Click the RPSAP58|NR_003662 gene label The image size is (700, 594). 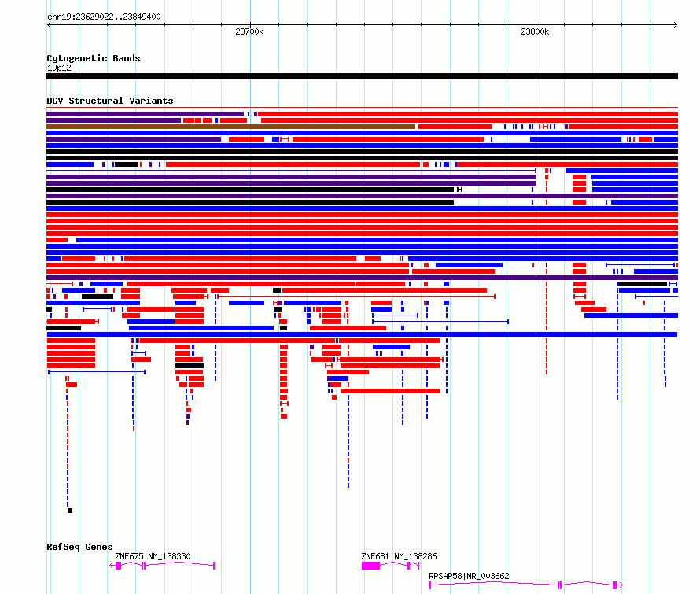469,576
